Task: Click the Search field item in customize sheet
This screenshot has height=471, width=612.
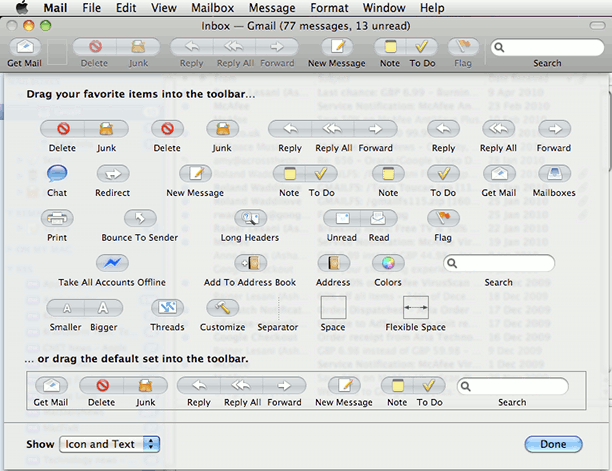Action: [x=499, y=263]
